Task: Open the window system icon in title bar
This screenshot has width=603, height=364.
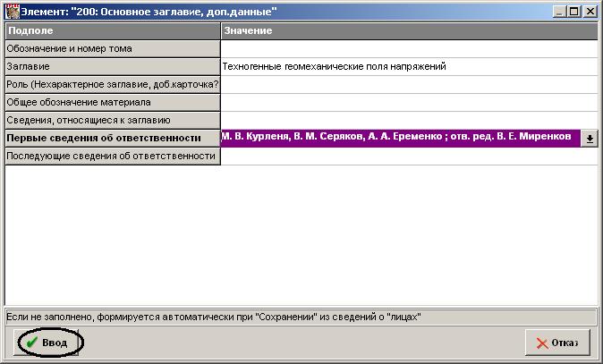Action: pyautogui.click(x=11, y=11)
